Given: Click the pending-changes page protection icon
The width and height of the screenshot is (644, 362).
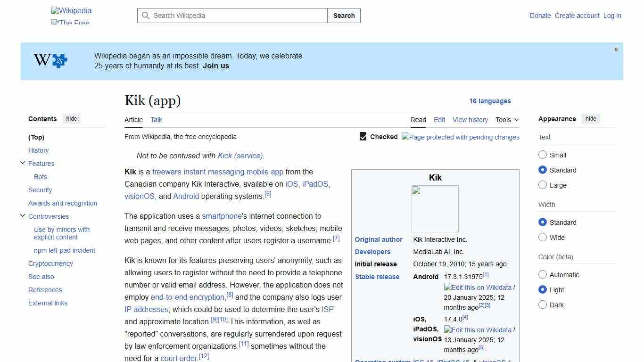Looking at the screenshot, I should pos(460,137).
